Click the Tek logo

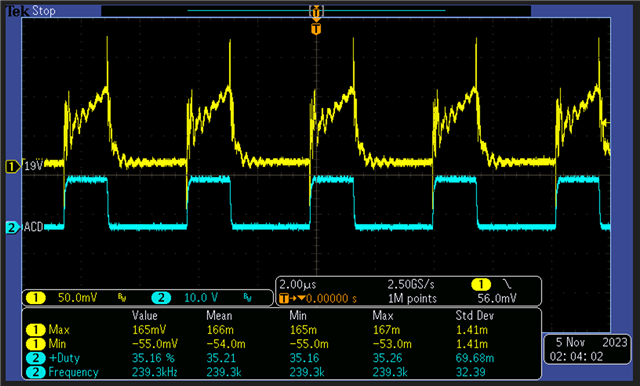click(x=18, y=11)
